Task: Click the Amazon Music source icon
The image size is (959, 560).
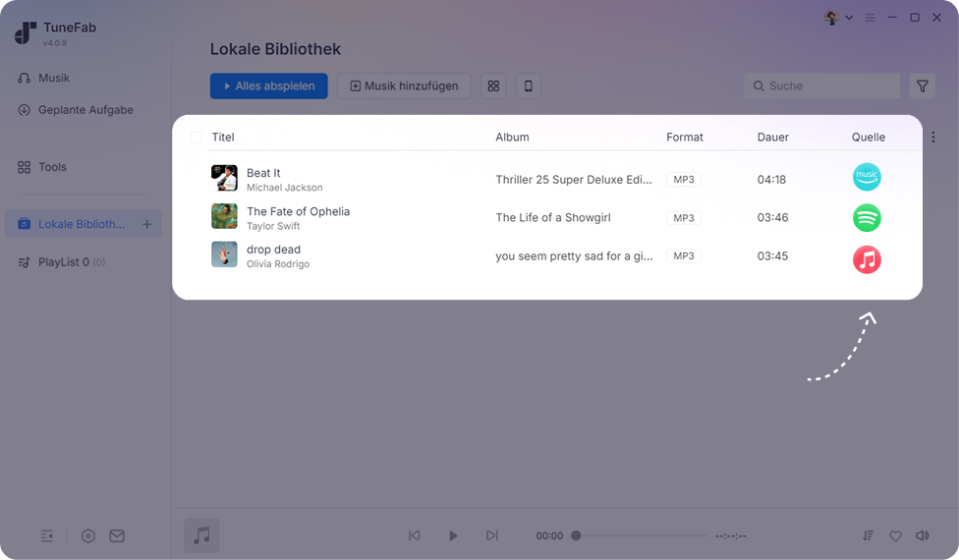Action: 867,177
